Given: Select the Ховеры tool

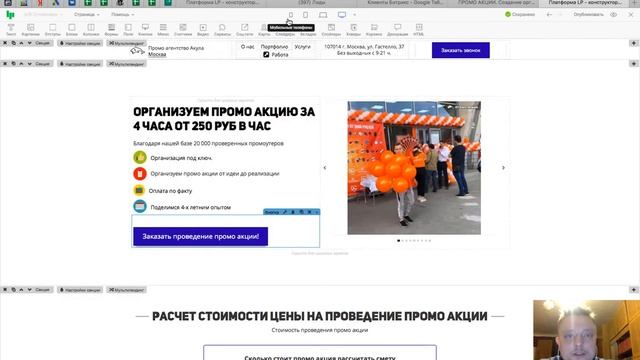Looking at the screenshot, I should pyautogui.click(x=353, y=30).
